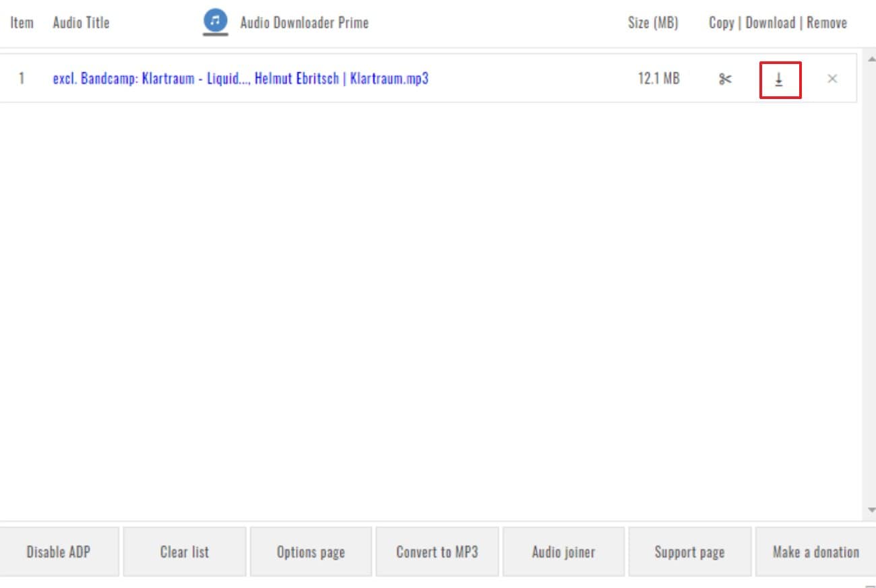This screenshot has height=588, width=876.
Task: Remove the Klartraum item with X icon
Action: [x=832, y=79]
